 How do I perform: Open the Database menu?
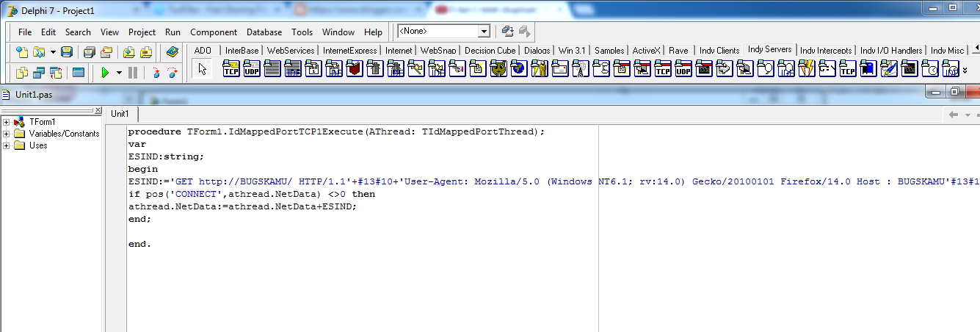(x=264, y=32)
